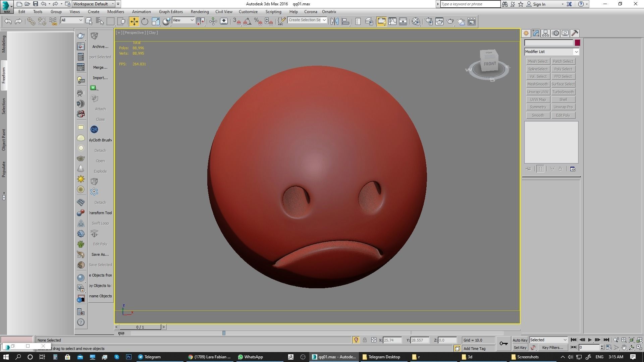Click the Select and Link chain icon
644x362 pixels.
click(x=31, y=21)
